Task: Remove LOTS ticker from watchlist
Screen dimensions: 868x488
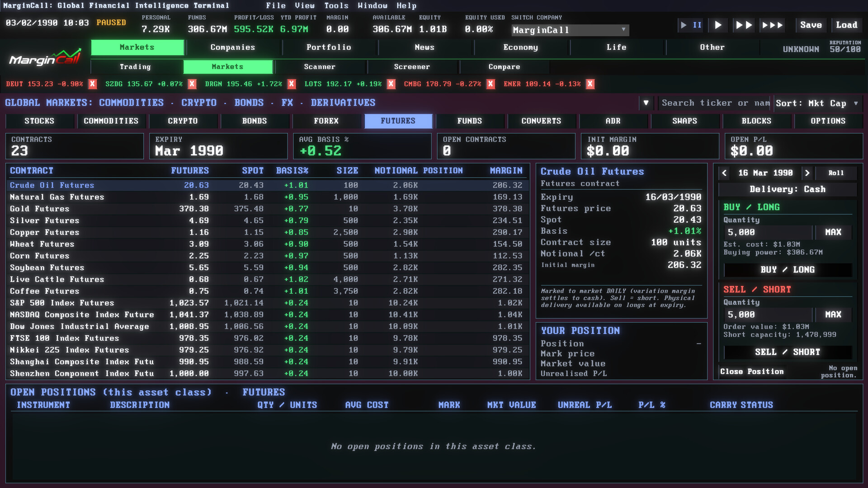Action: pyautogui.click(x=391, y=84)
